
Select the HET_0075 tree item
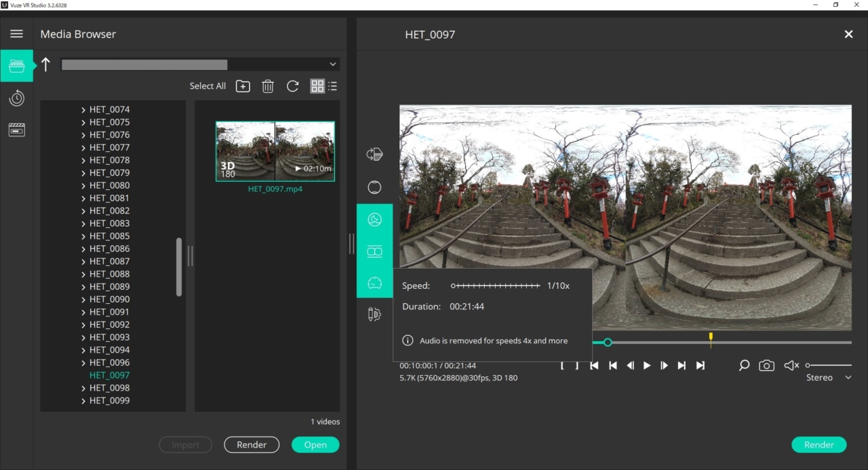click(x=109, y=122)
